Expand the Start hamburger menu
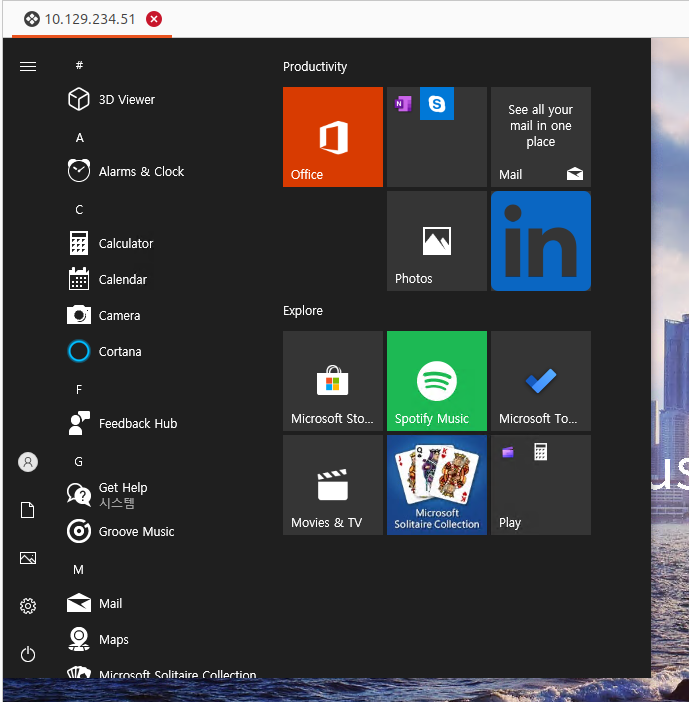Image resolution: width=689 pixels, height=702 pixels. [x=28, y=67]
